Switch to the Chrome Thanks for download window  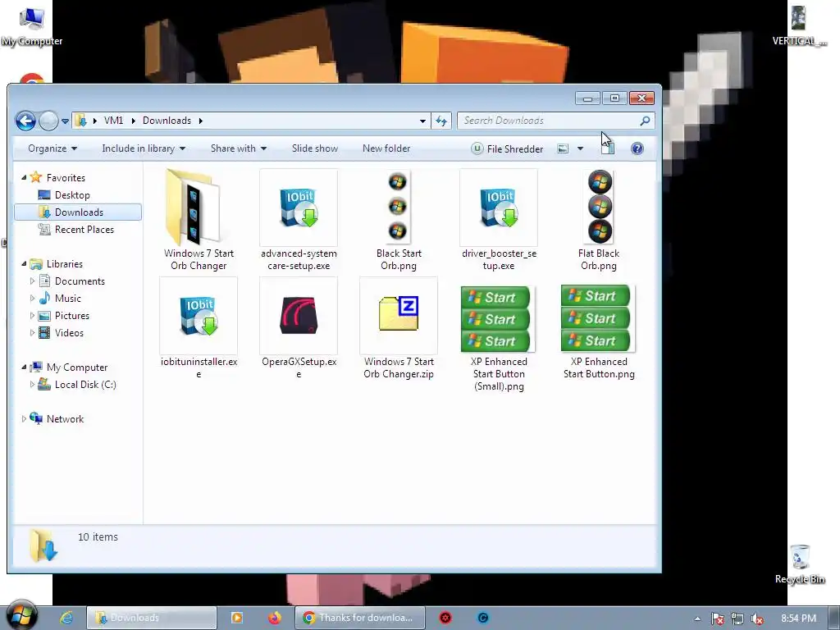(360, 618)
